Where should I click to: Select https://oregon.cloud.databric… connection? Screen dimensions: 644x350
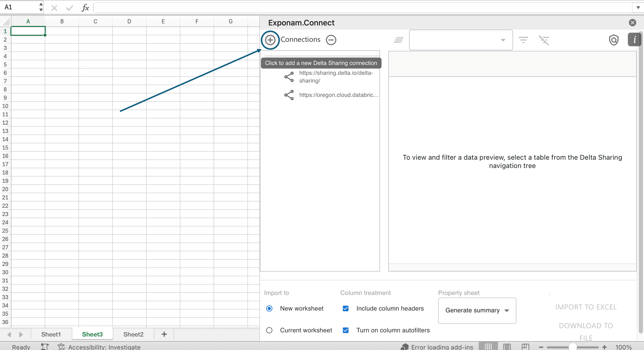coord(339,95)
